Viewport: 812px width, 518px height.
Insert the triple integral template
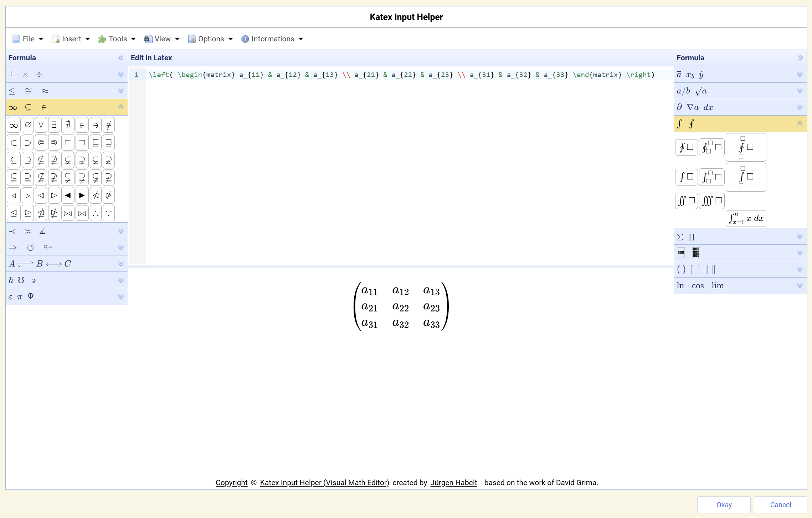[711, 201]
